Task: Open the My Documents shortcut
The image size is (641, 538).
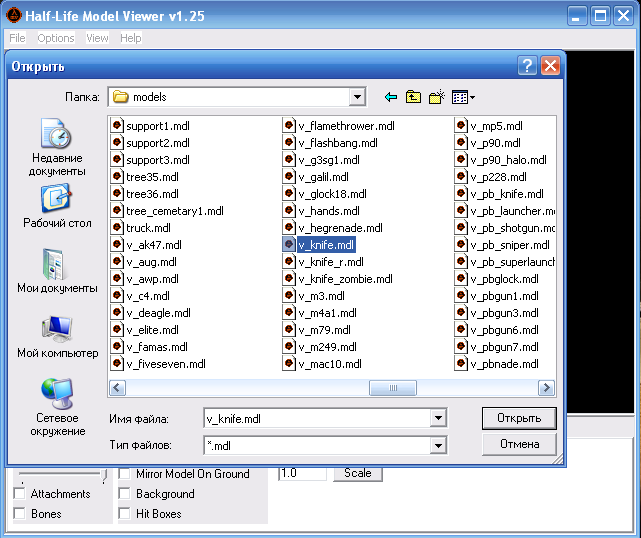Action: click(x=56, y=271)
